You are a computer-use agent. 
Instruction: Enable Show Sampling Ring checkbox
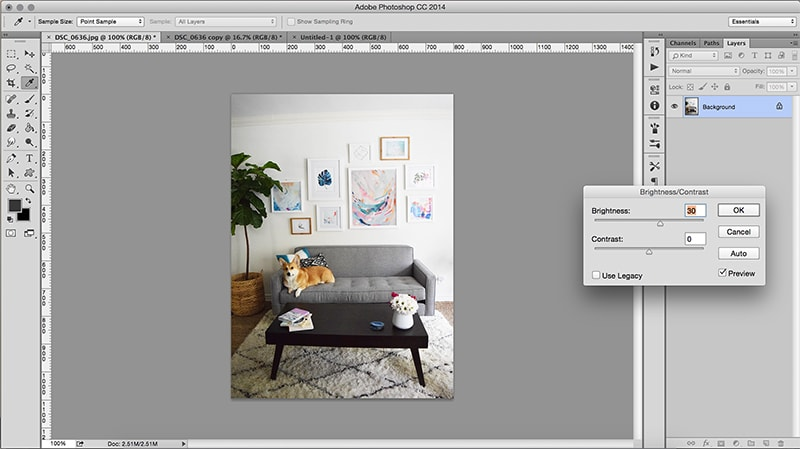pyautogui.click(x=291, y=21)
